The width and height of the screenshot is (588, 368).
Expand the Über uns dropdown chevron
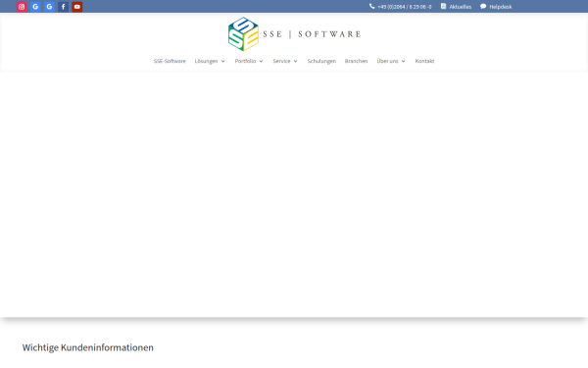pyautogui.click(x=404, y=61)
